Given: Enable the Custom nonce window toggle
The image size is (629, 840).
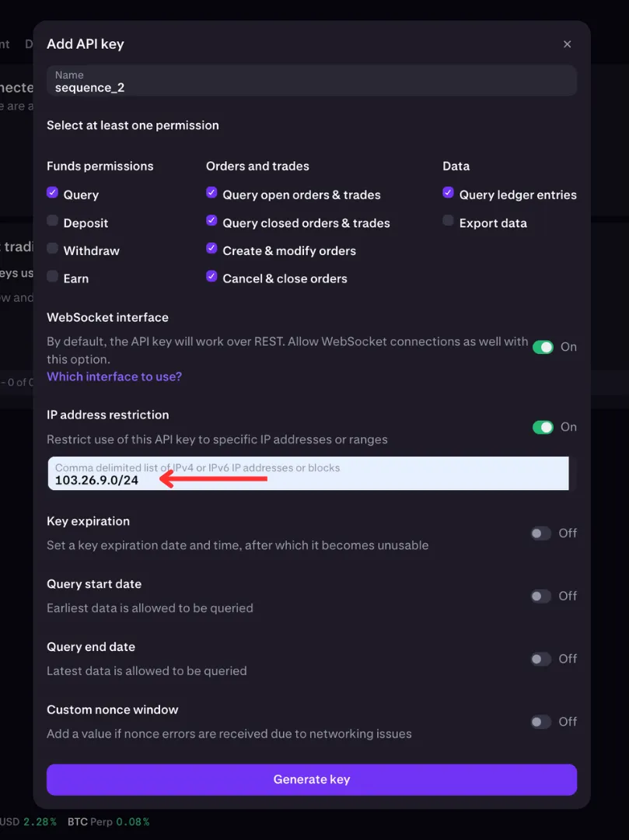Looking at the screenshot, I should coord(540,722).
